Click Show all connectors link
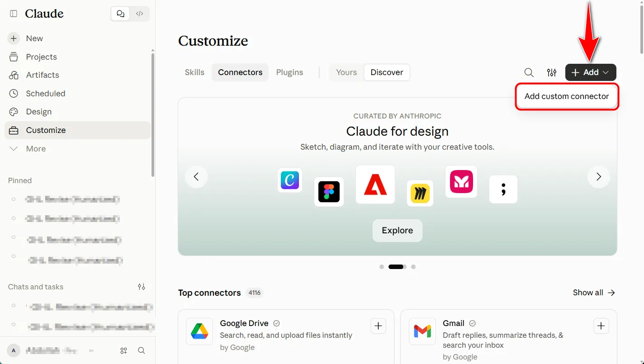 tap(594, 293)
